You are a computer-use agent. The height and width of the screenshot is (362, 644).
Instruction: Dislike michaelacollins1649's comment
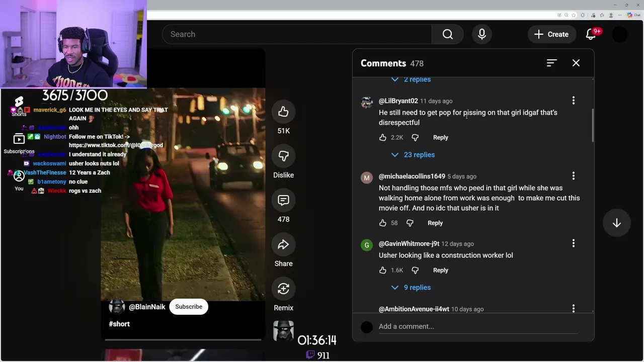pos(410,223)
